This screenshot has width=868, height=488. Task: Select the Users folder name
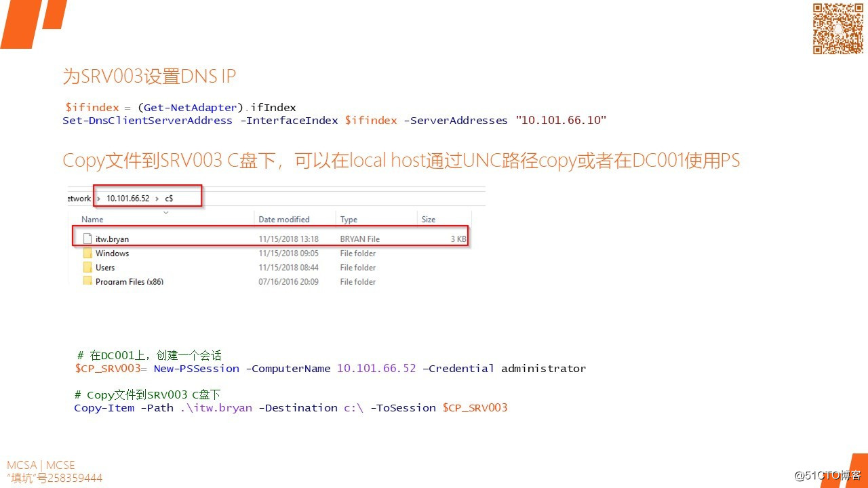click(105, 267)
